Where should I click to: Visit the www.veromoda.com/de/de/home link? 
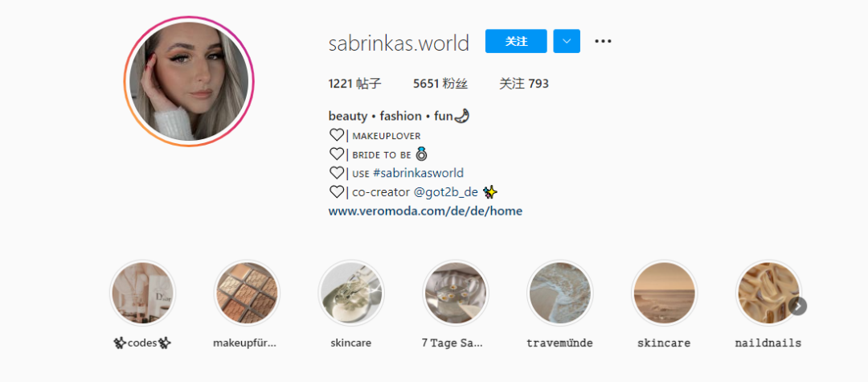pos(425,211)
